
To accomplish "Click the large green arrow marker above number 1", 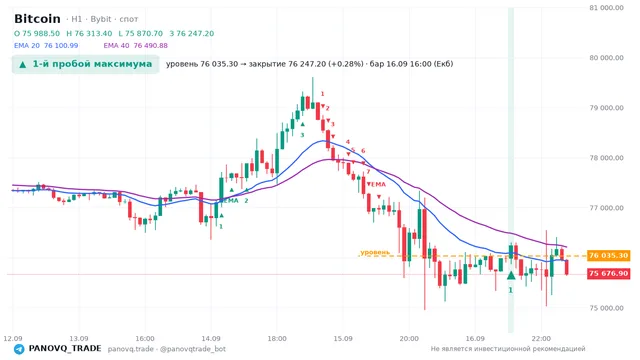I will (511, 276).
